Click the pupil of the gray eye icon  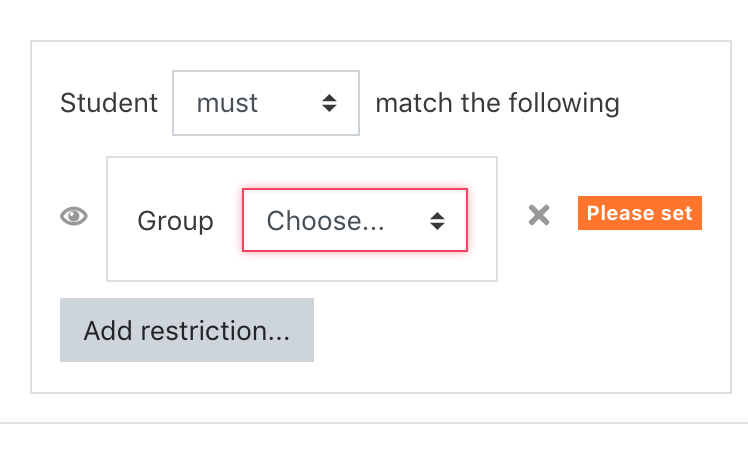tap(74, 216)
